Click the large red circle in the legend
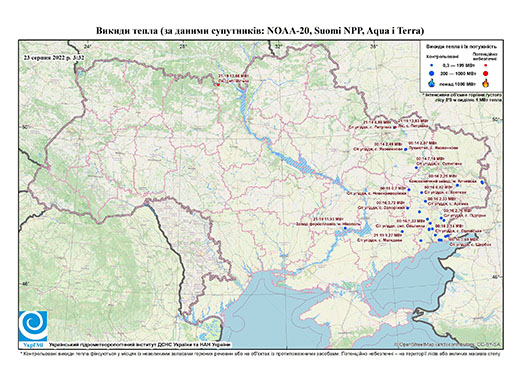Screen dimensions: 520x368 [x=486, y=73]
